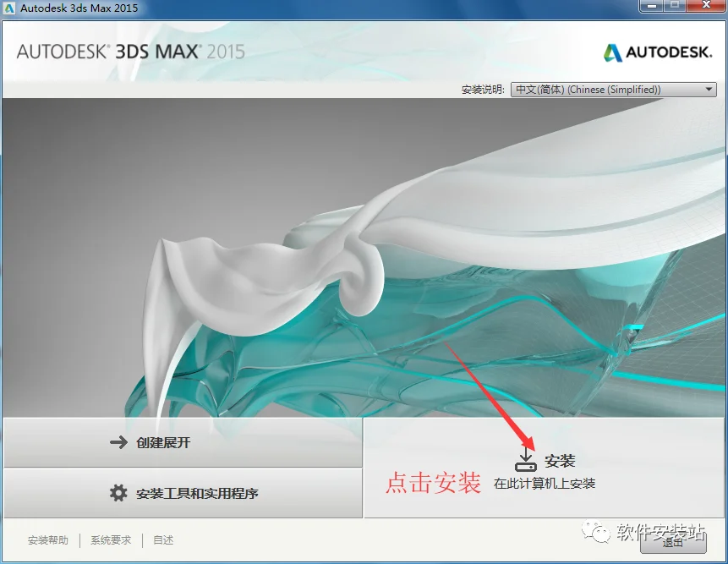Click the Autodesk logo at top right
Viewport: 728px width, 564px height.
tap(658, 52)
